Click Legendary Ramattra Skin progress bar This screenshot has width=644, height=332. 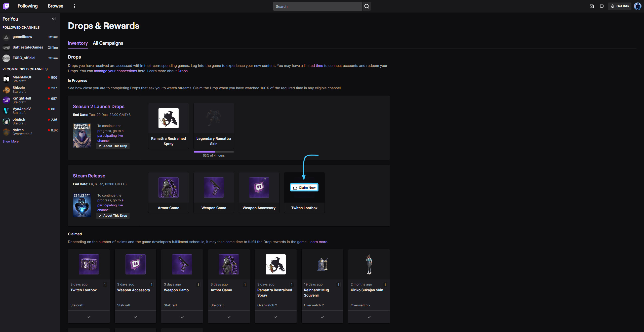point(214,152)
